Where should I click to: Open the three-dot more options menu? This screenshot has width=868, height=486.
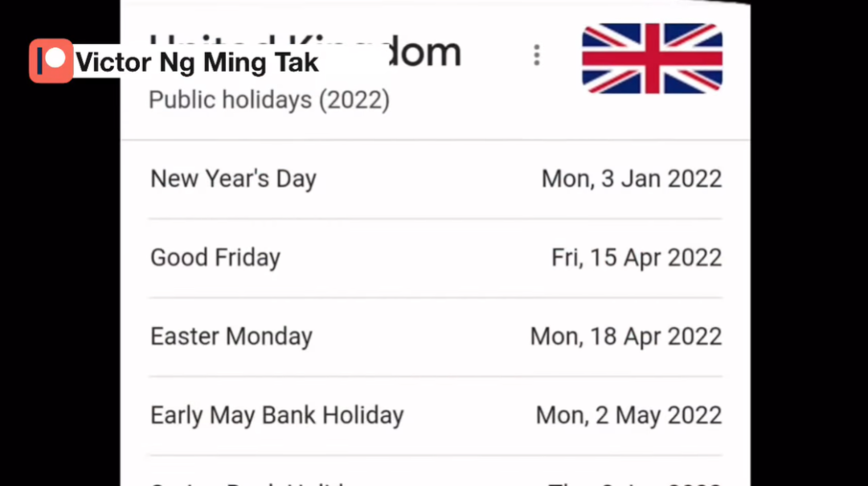pyautogui.click(x=536, y=55)
